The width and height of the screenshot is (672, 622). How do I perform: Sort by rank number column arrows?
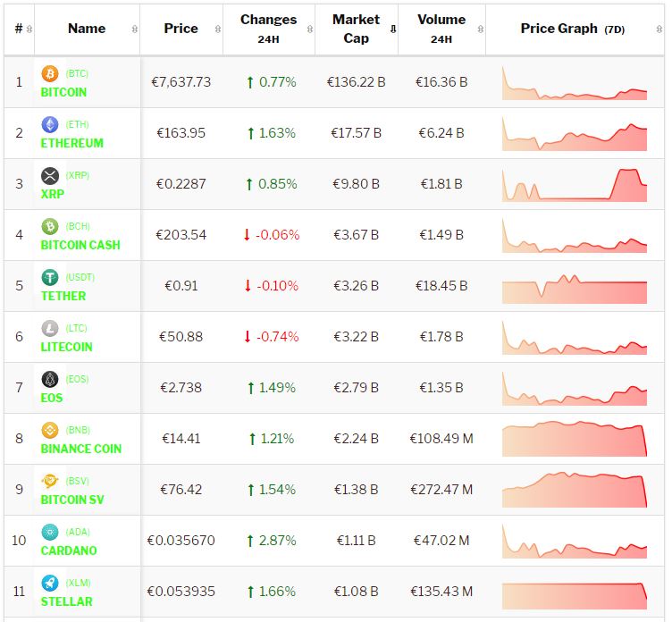tap(29, 29)
